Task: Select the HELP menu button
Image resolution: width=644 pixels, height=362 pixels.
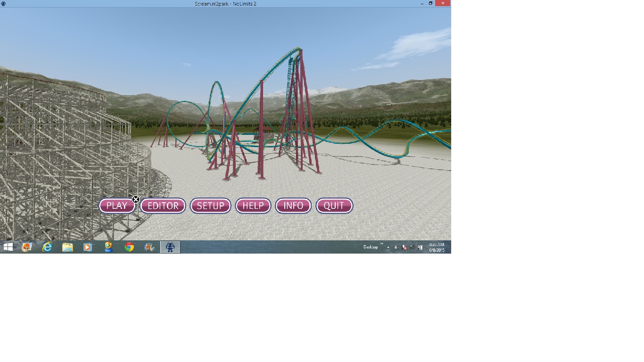Action: pos(253,206)
